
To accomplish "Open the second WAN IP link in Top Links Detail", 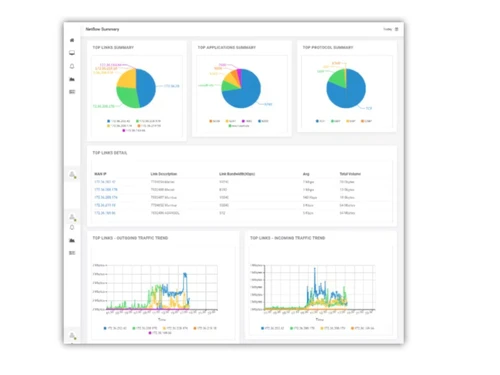I will point(106,190).
